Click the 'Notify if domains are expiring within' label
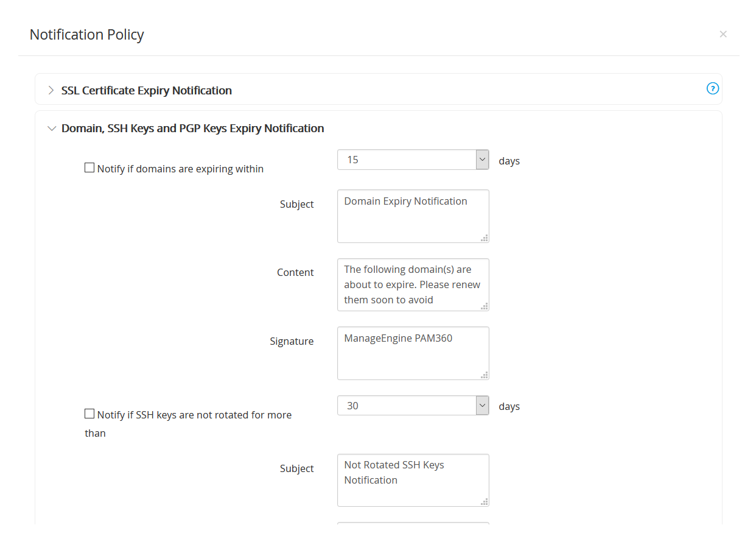 pos(180,169)
